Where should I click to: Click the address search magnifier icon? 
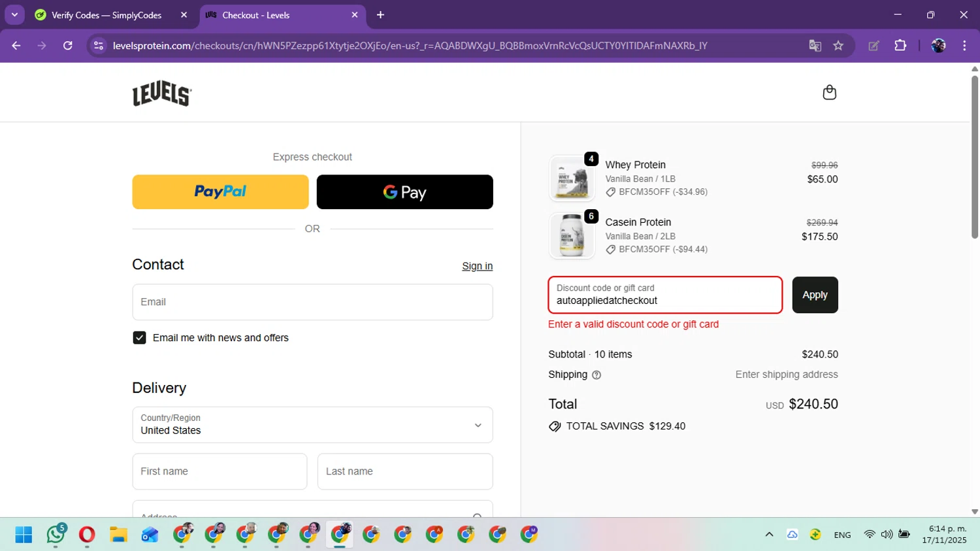(478, 516)
